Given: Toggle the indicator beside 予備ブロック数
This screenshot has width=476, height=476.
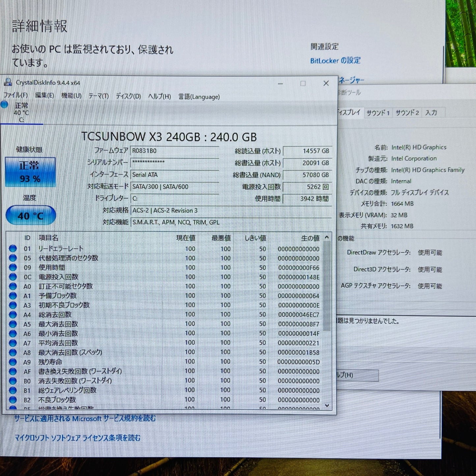Looking at the screenshot, I should 13,296.
